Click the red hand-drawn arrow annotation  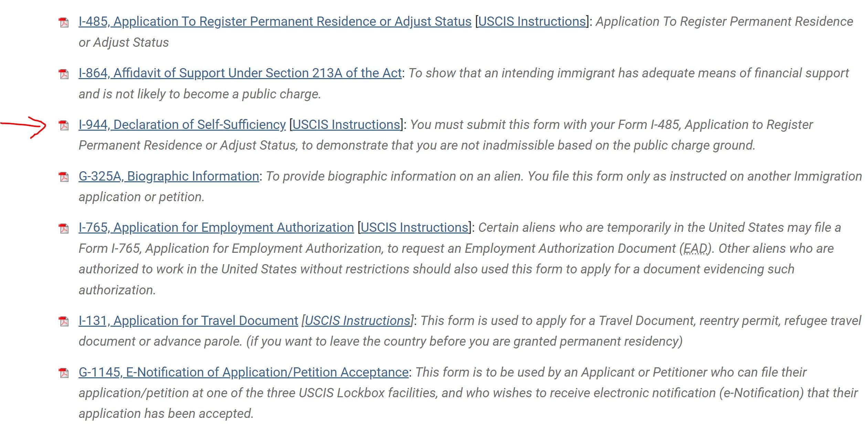coord(23,127)
